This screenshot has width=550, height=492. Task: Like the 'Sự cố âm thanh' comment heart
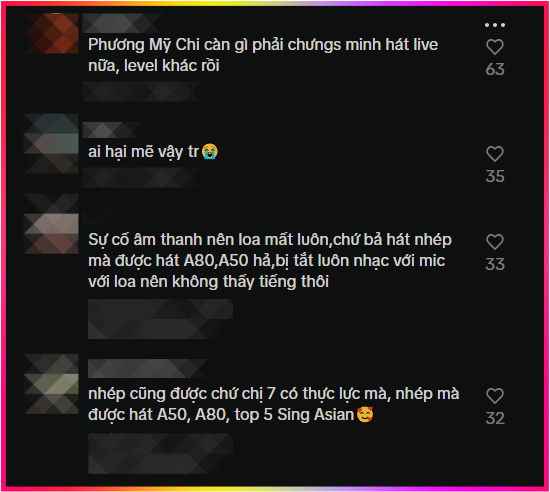[495, 242]
